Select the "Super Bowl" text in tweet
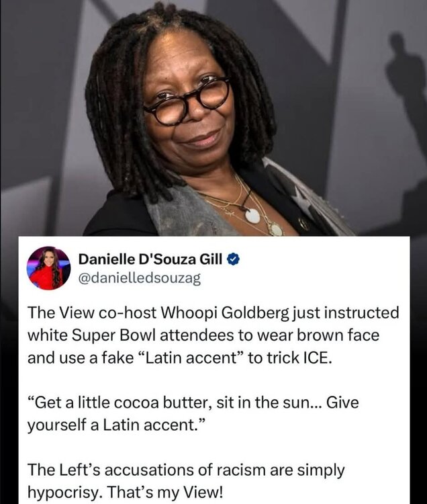 (113, 335)
